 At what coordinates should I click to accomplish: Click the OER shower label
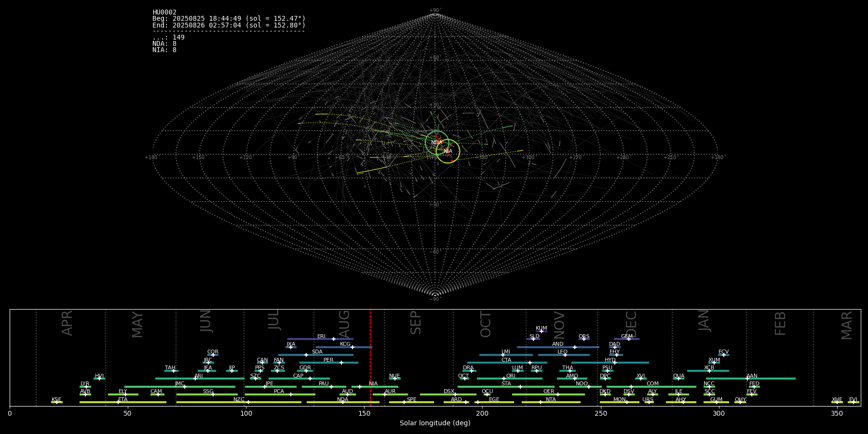point(549,392)
